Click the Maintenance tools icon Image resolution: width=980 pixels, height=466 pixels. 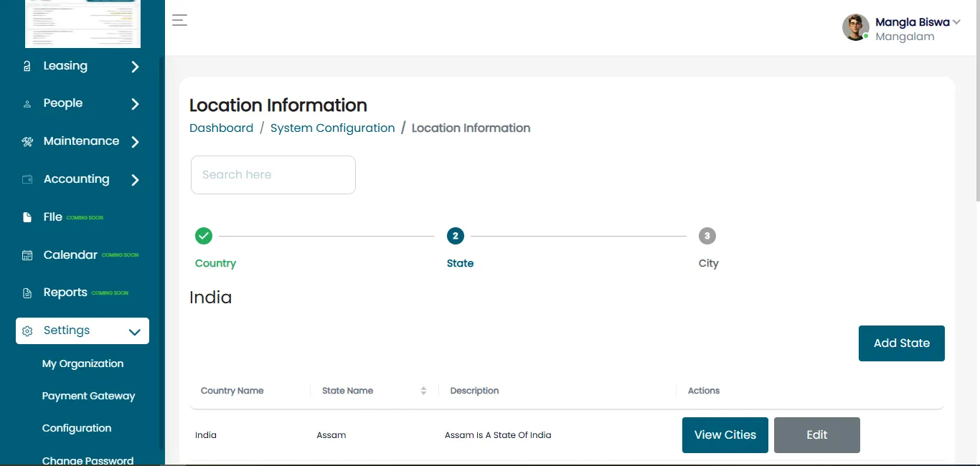(27, 142)
